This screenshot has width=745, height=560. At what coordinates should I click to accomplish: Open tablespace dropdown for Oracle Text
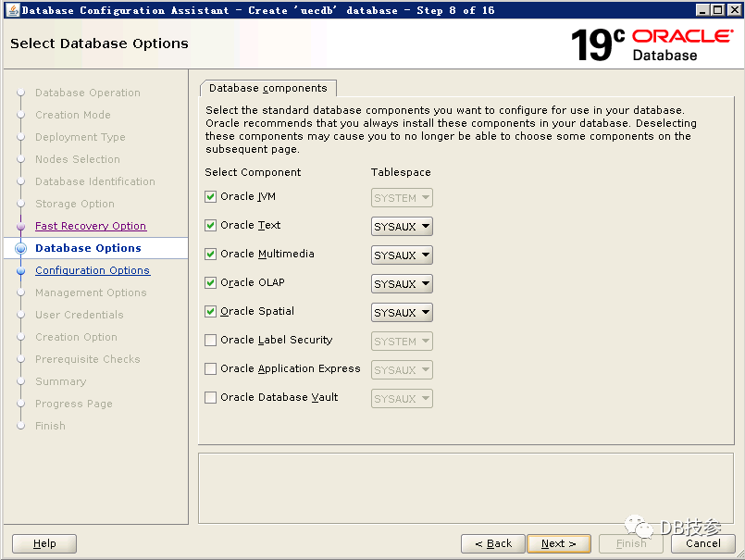[x=402, y=227]
